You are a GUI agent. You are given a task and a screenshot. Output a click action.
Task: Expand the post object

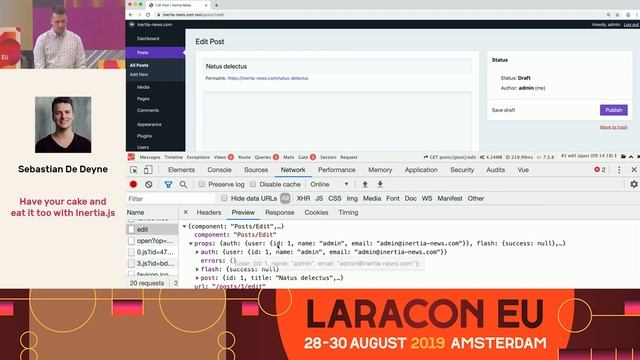tap(197, 278)
